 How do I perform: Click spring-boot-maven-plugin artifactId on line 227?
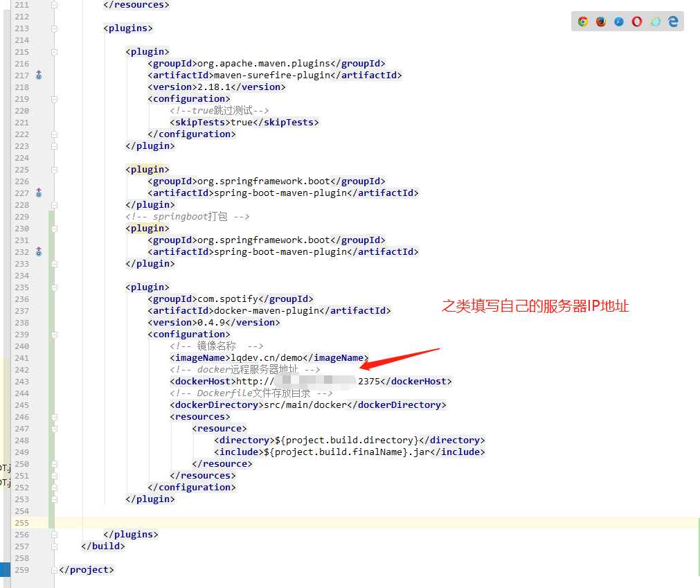point(280,193)
